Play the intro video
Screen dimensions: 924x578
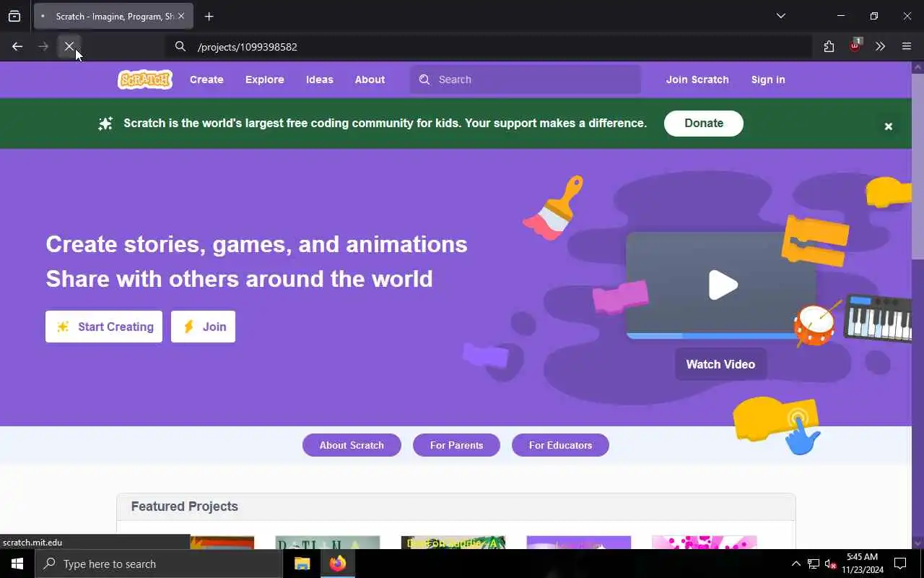tap(723, 285)
